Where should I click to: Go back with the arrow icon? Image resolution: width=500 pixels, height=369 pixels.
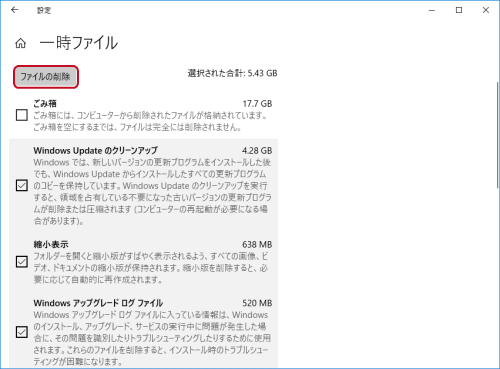(x=14, y=10)
